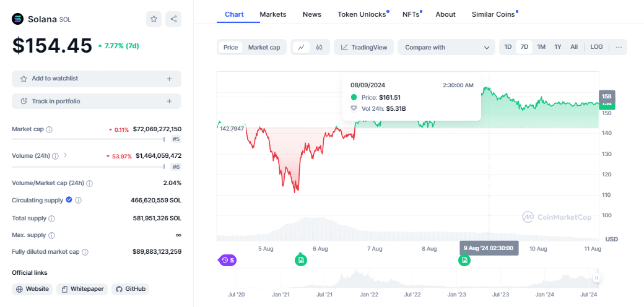This screenshot has height=307, width=644.
Task: Set chart range to 1D
Action: point(508,47)
